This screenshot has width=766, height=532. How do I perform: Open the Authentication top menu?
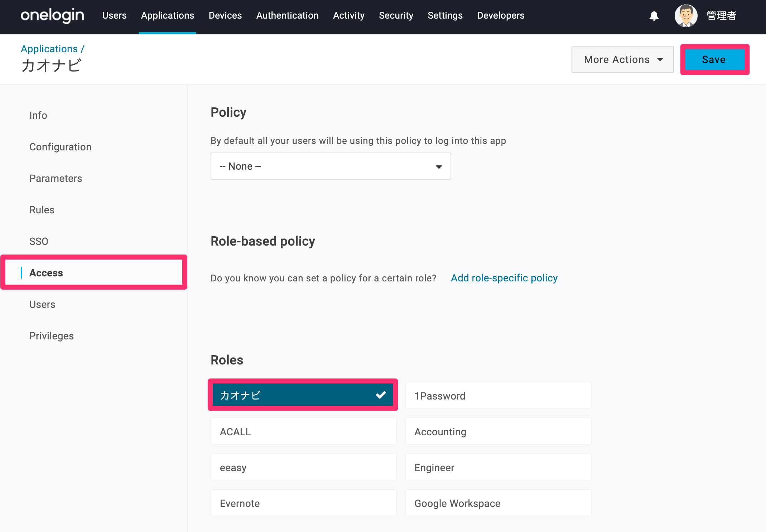[x=287, y=15]
